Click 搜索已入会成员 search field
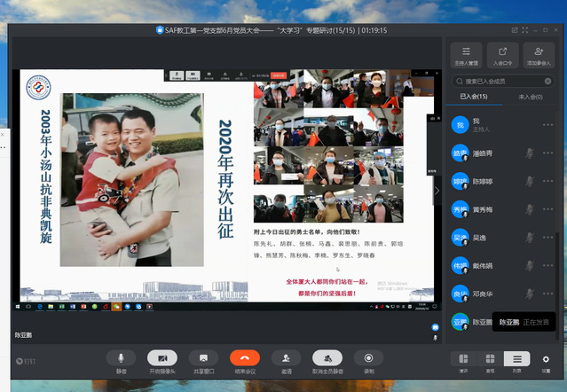Image resolution: width=567 pixels, height=392 pixels. coord(502,82)
